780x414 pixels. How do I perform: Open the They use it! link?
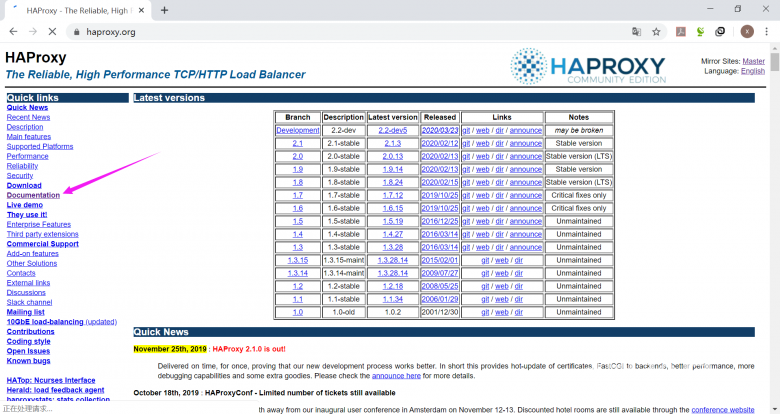(x=27, y=214)
